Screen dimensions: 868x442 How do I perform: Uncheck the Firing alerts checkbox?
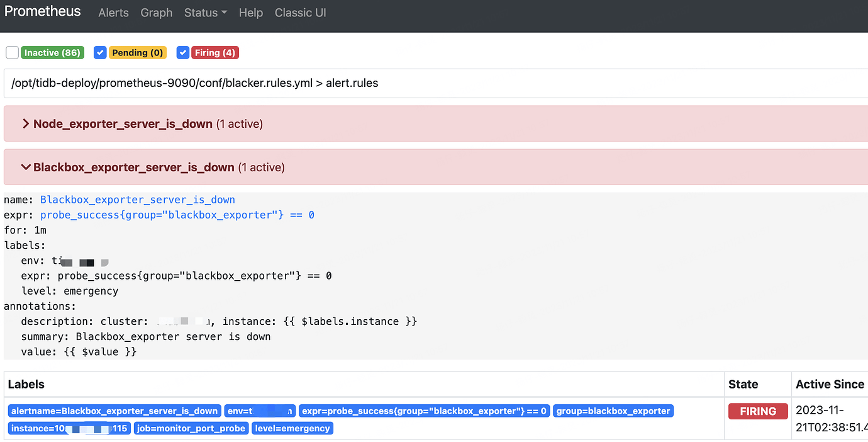(x=183, y=53)
